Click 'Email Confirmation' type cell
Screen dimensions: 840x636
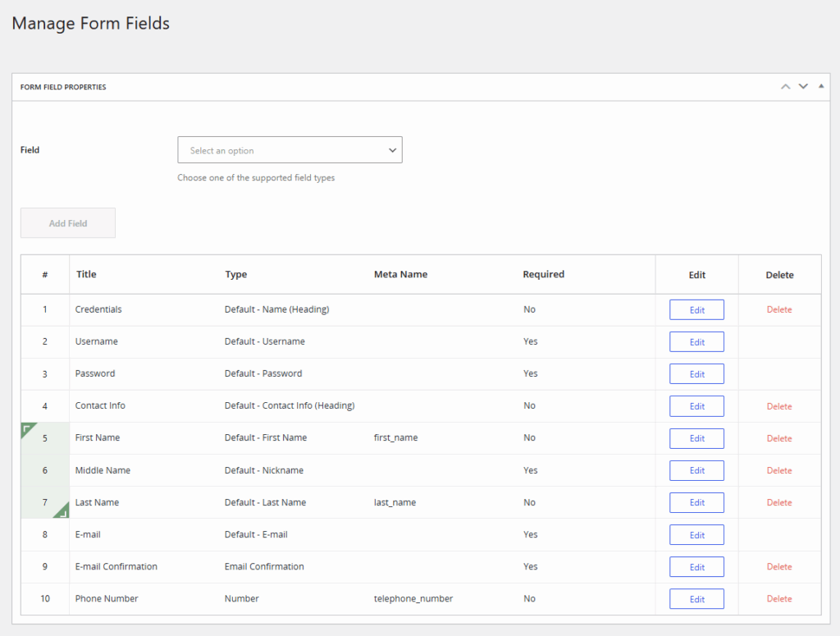[x=264, y=566]
